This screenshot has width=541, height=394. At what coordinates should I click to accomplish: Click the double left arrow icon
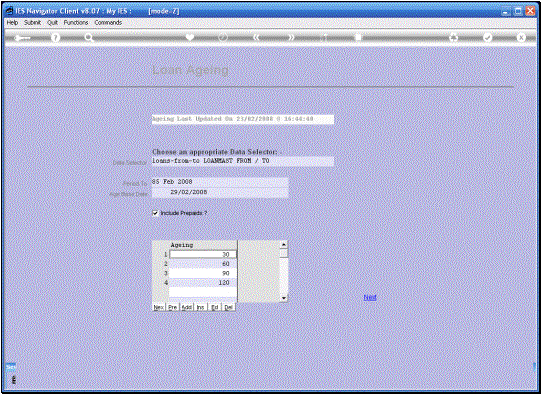click(x=256, y=37)
